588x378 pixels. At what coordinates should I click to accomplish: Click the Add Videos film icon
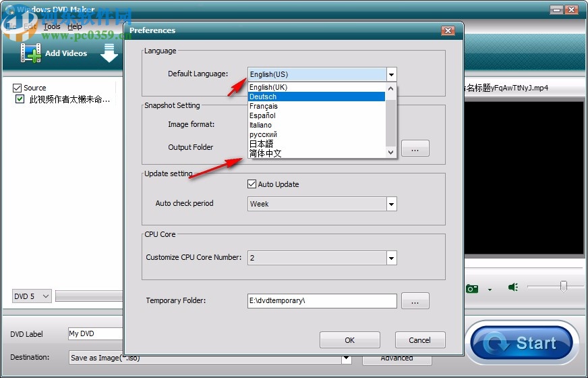coord(31,53)
